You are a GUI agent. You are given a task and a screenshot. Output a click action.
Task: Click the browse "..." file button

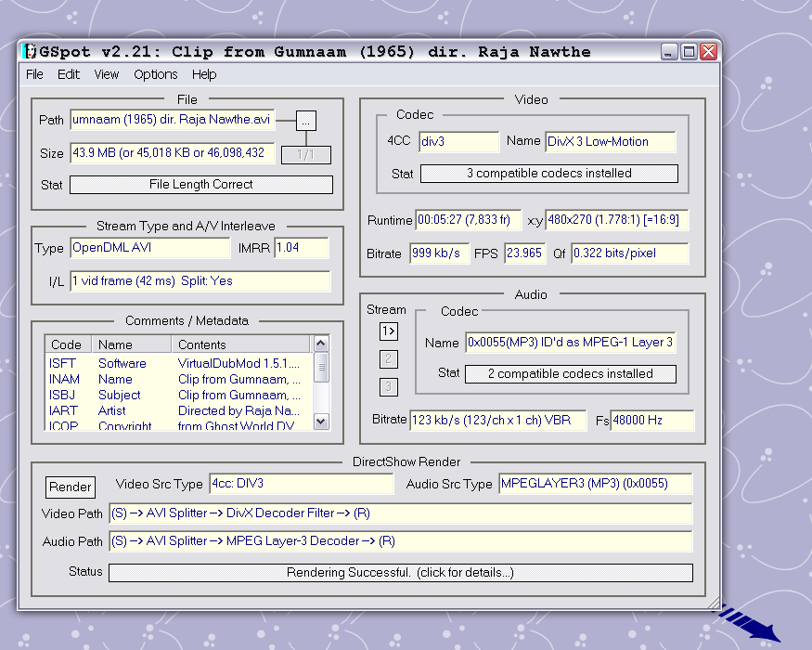[306, 121]
